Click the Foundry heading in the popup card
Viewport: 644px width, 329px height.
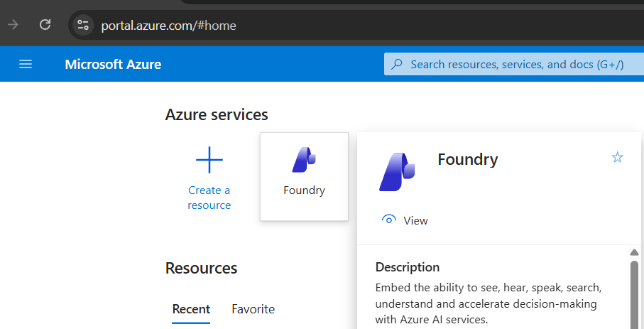pos(467,159)
